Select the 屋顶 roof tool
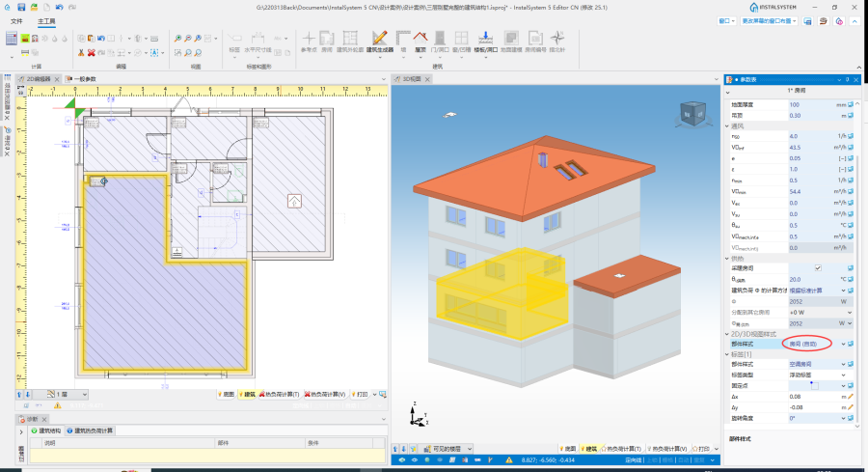 (x=420, y=42)
